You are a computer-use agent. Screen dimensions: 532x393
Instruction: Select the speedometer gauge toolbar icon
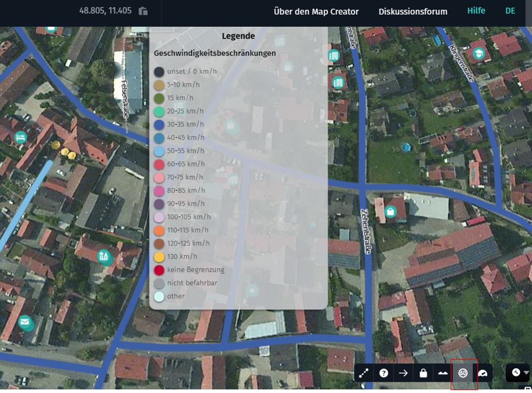tap(483, 373)
